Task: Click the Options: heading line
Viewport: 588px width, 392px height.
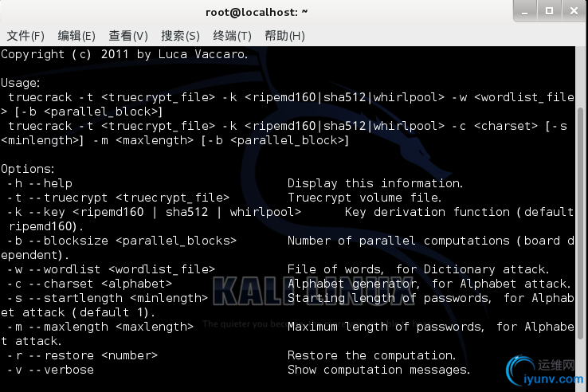Action: 28,169
